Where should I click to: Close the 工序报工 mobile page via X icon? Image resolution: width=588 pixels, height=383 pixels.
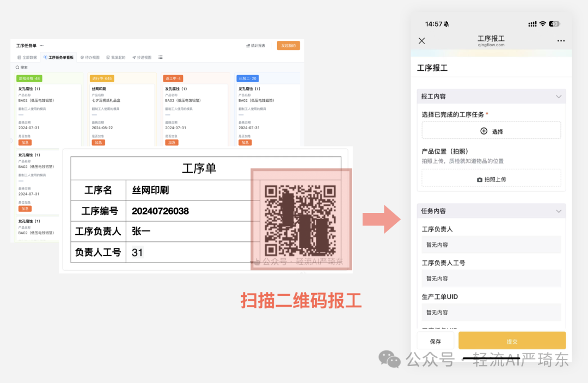click(x=421, y=40)
